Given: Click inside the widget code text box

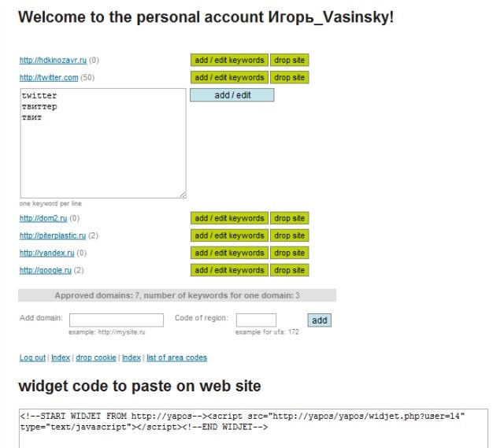Looking at the screenshot, I should click(x=252, y=429).
